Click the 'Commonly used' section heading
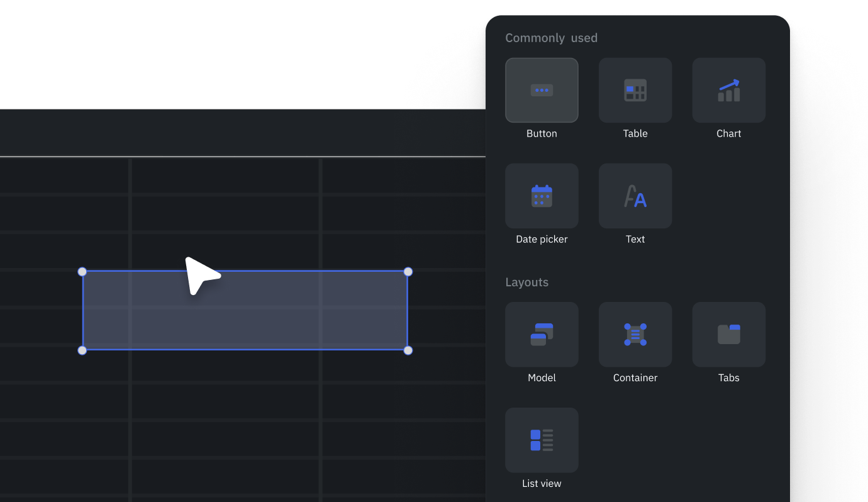The height and width of the screenshot is (502, 868). point(551,38)
